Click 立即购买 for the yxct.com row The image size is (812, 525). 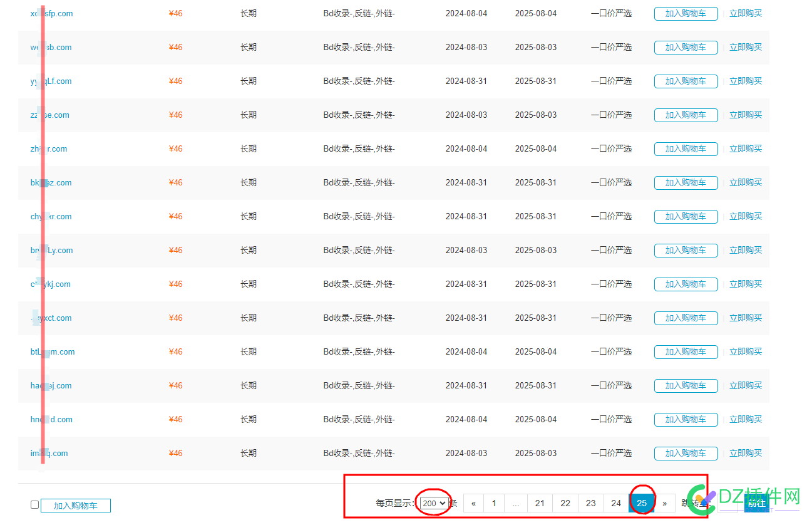pyautogui.click(x=746, y=318)
